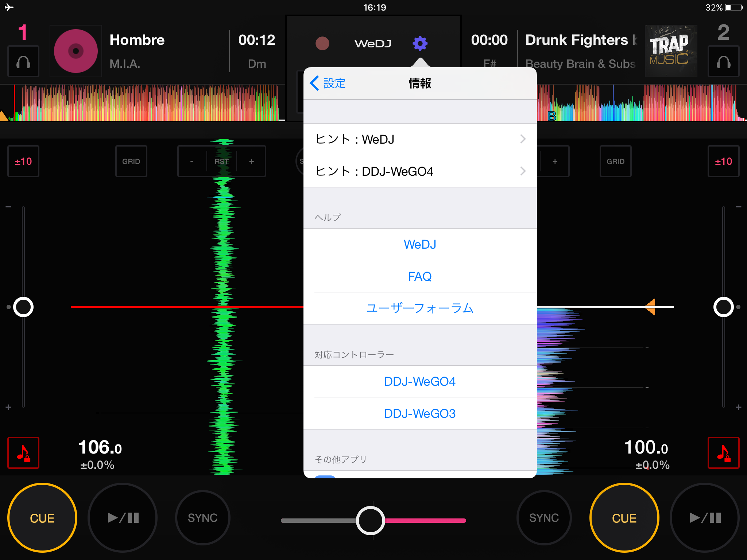Change deck 2 tempo range ±10
Viewport: 747px width, 560px height.
point(723,161)
